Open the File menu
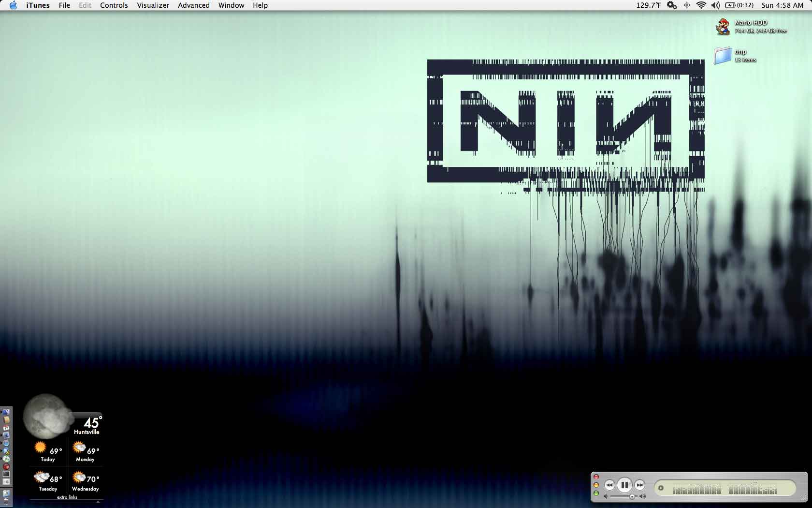 tap(64, 5)
